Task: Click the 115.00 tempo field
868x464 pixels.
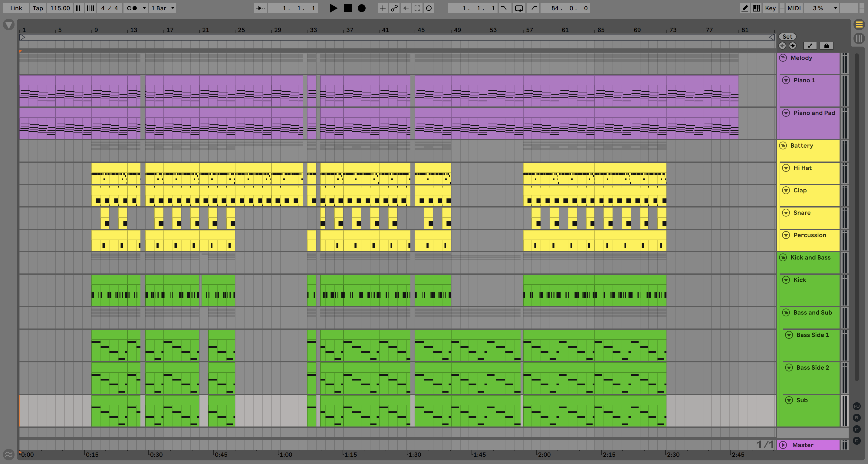Action: 60,8
